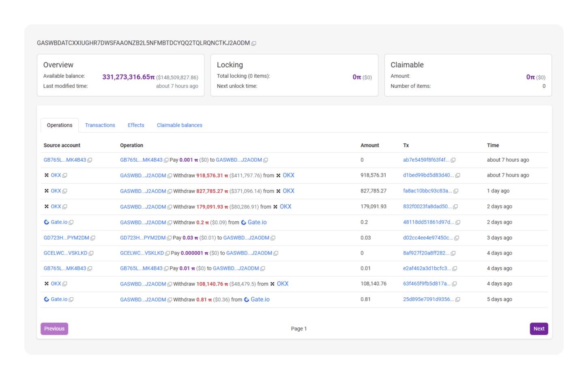588x371 pixels.
Task: Copy transaction hash d1bed99bd5d83d40
Action: [457, 175]
